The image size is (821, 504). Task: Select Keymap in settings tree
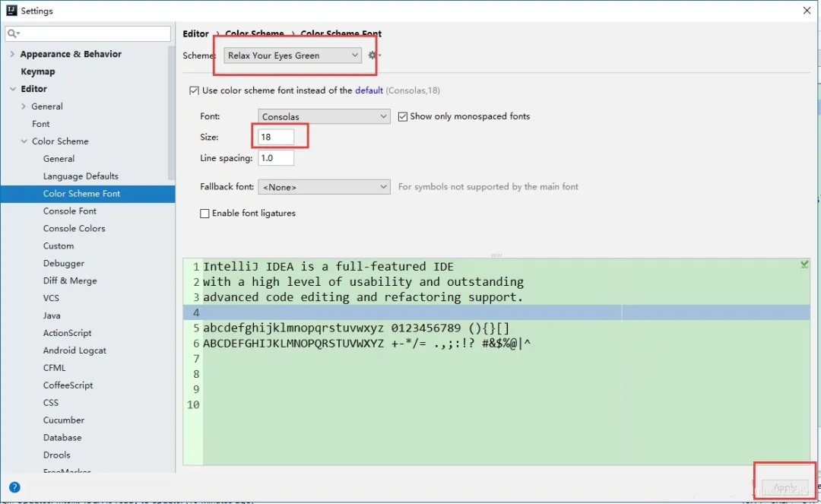pyautogui.click(x=38, y=71)
